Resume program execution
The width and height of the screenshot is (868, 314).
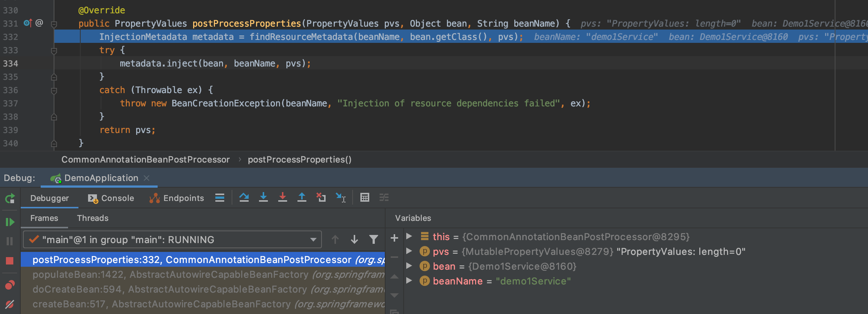[10, 222]
